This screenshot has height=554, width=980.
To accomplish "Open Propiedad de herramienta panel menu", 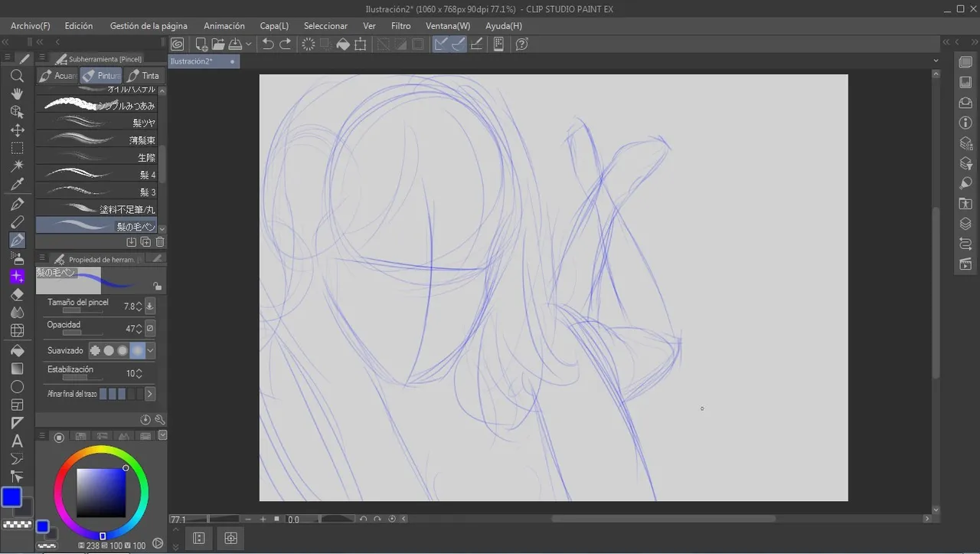I will (43, 260).
